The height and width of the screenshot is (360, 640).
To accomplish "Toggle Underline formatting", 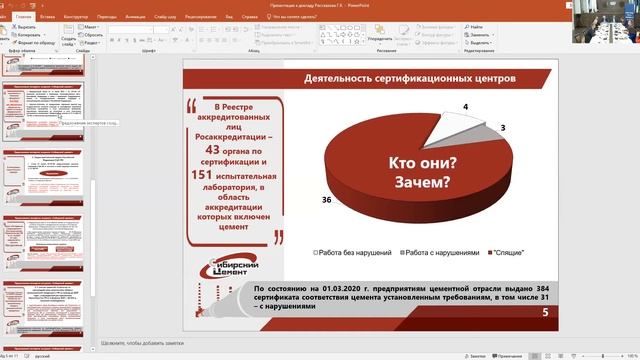I will tap(127, 40).
